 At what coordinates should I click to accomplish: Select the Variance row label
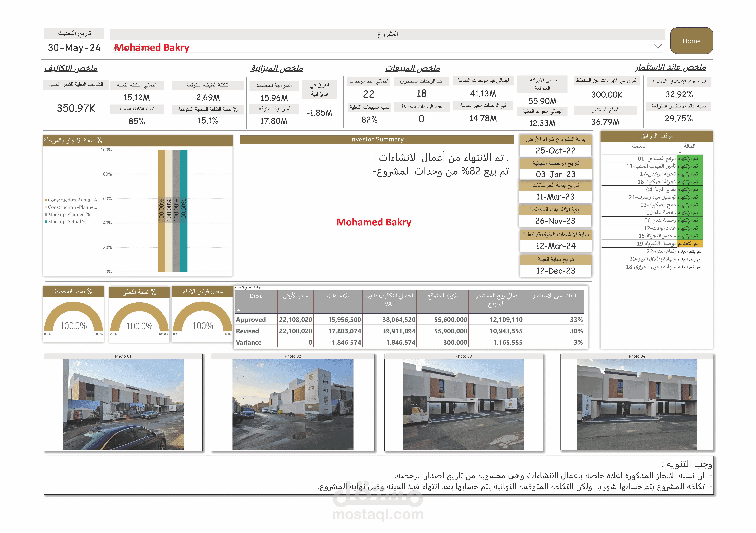[249, 342]
